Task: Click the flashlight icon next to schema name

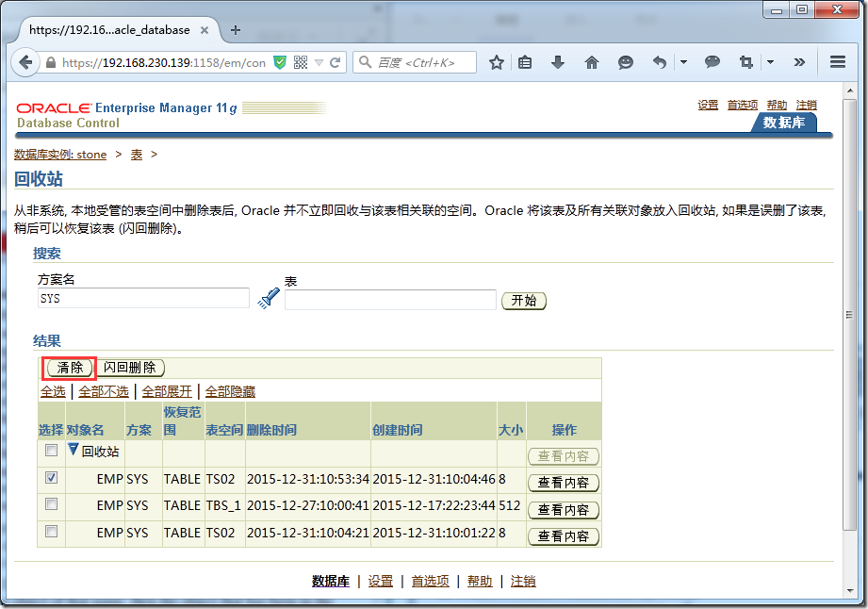Action: point(269,300)
